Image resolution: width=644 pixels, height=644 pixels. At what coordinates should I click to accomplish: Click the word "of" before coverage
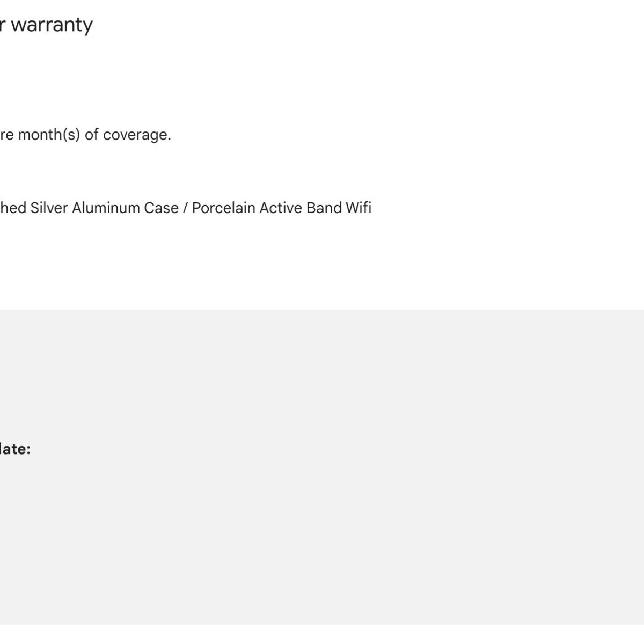coord(91,135)
